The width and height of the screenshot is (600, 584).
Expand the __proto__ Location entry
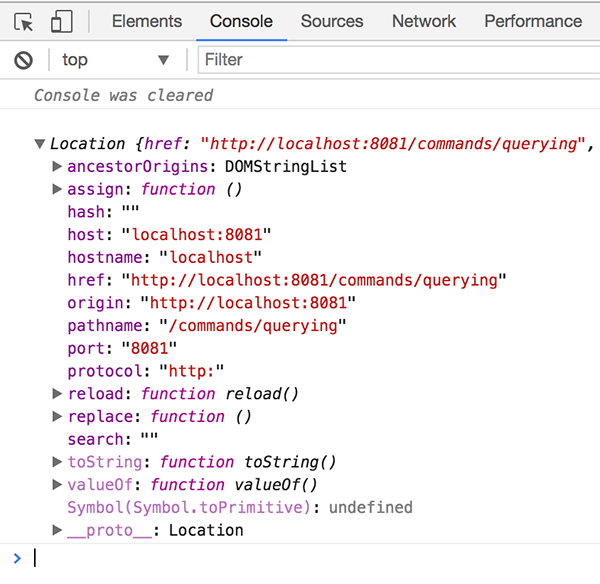(x=57, y=530)
